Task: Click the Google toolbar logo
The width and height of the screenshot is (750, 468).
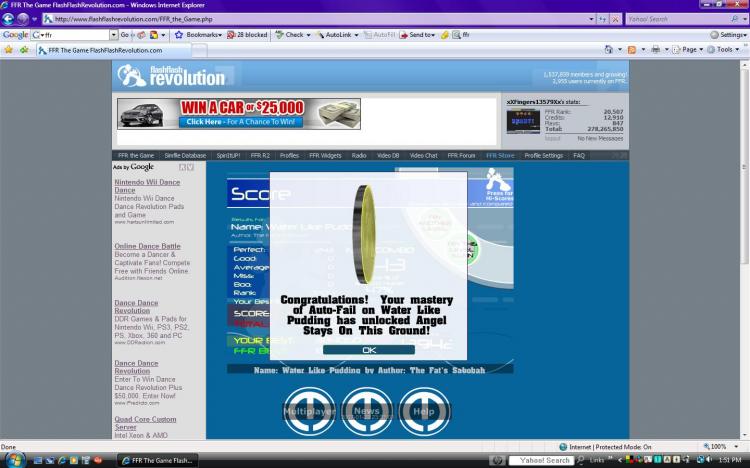Action: (x=15, y=35)
